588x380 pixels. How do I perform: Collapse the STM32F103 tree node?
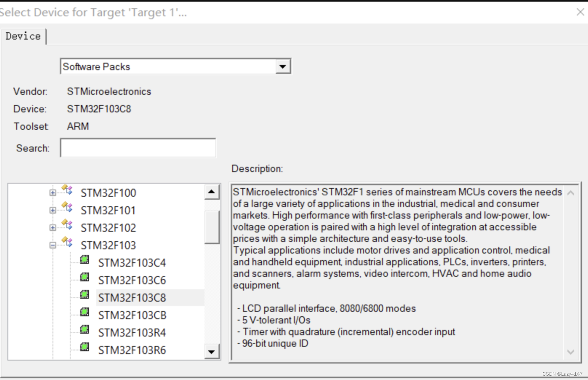click(53, 245)
